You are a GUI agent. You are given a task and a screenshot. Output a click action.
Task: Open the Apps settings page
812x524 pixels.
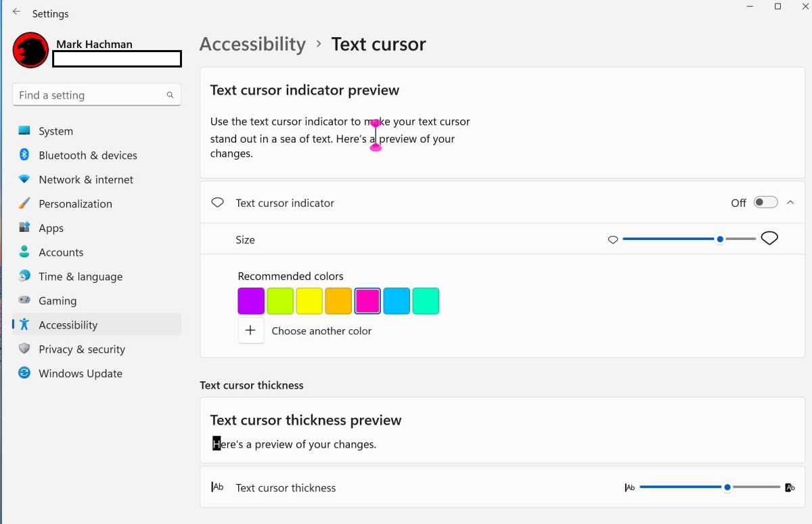point(51,228)
